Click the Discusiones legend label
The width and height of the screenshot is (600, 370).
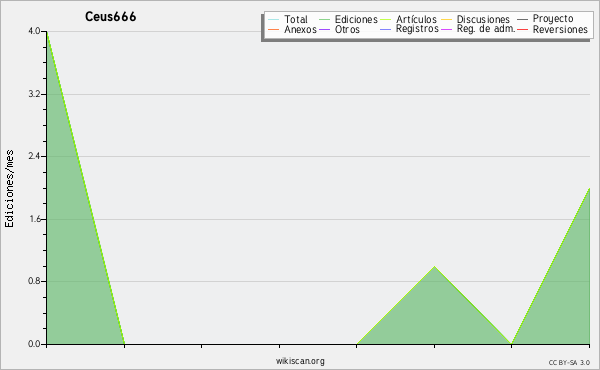[x=483, y=20]
